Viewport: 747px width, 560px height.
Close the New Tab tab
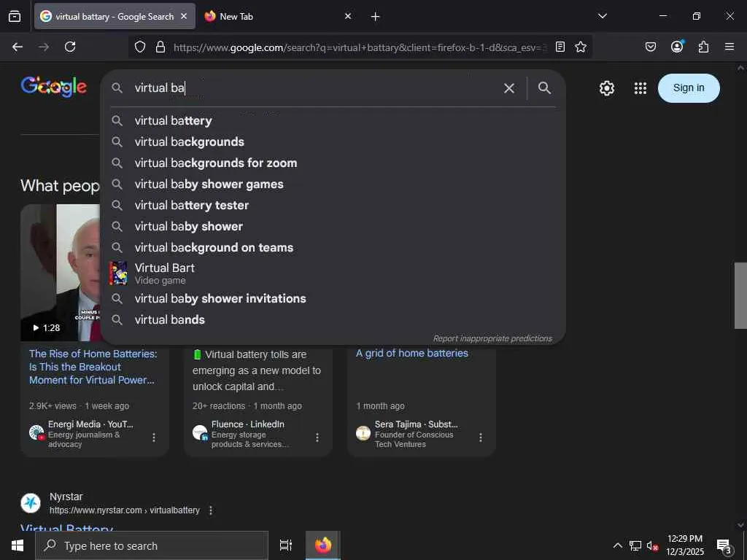[348, 16]
